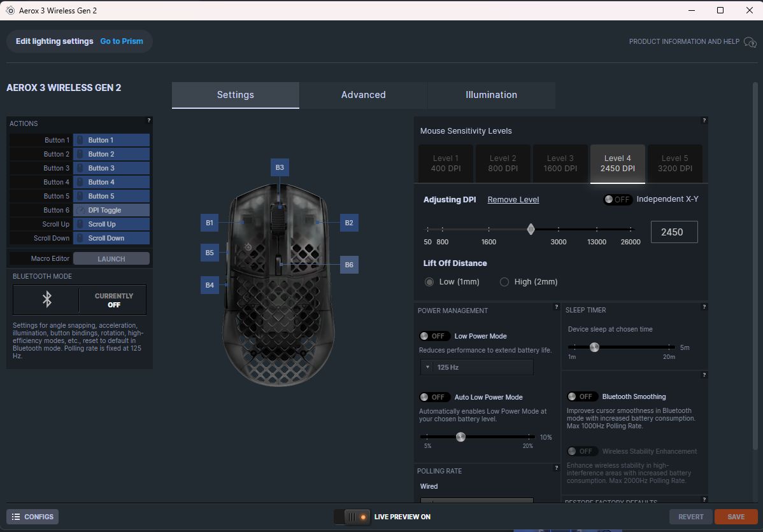Select Level 1 400 DPI
Screen dimensions: 763x532
(446, 164)
